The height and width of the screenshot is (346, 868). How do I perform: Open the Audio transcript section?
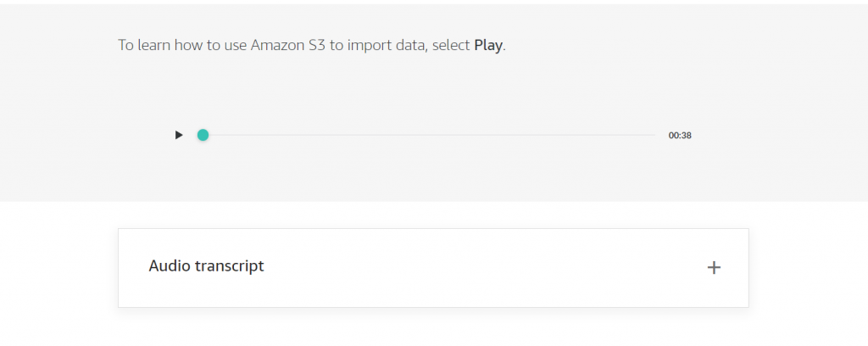pos(433,268)
